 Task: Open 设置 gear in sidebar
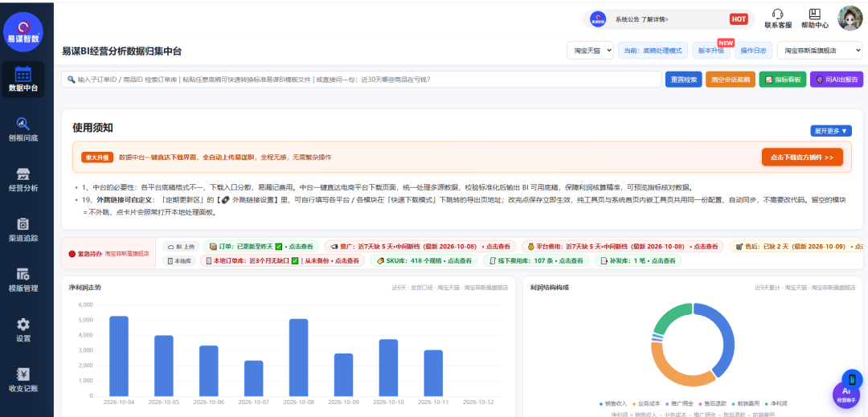23,330
